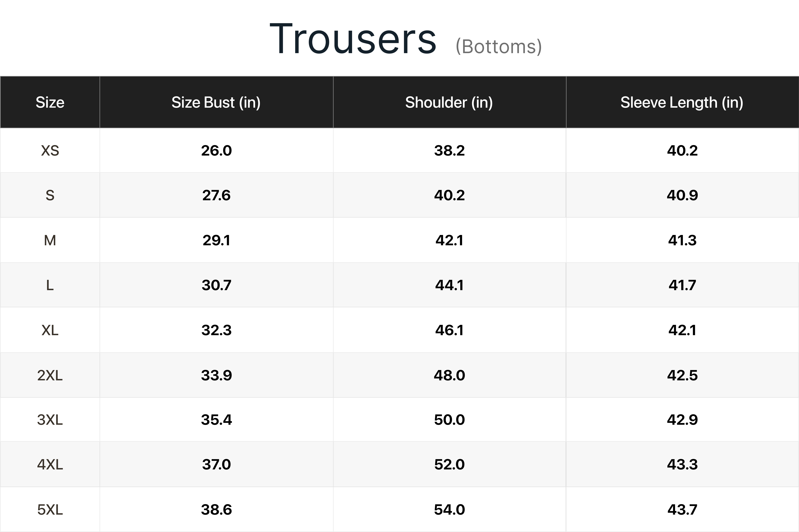Viewport: 799px width, 532px height.
Task: Select the 3XL size row label
Action: (x=50, y=420)
